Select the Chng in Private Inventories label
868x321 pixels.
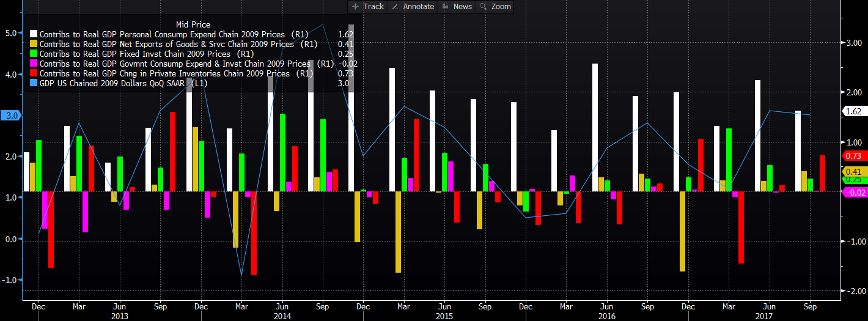(x=164, y=73)
